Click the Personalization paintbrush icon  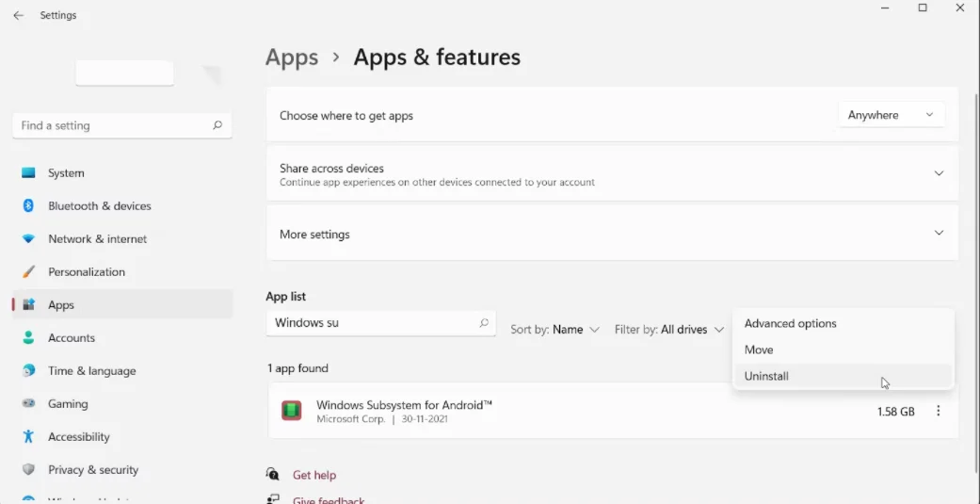(x=28, y=272)
